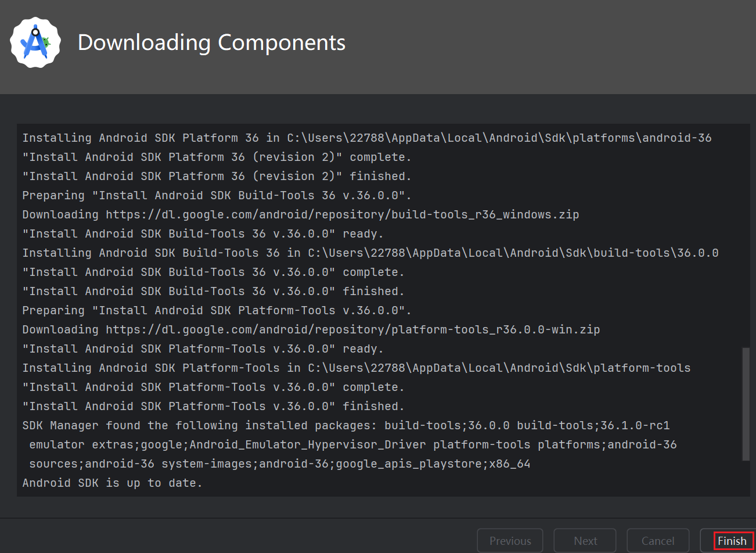This screenshot has width=756, height=553.
Task: Click the disabled Next button
Action: [x=584, y=540]
